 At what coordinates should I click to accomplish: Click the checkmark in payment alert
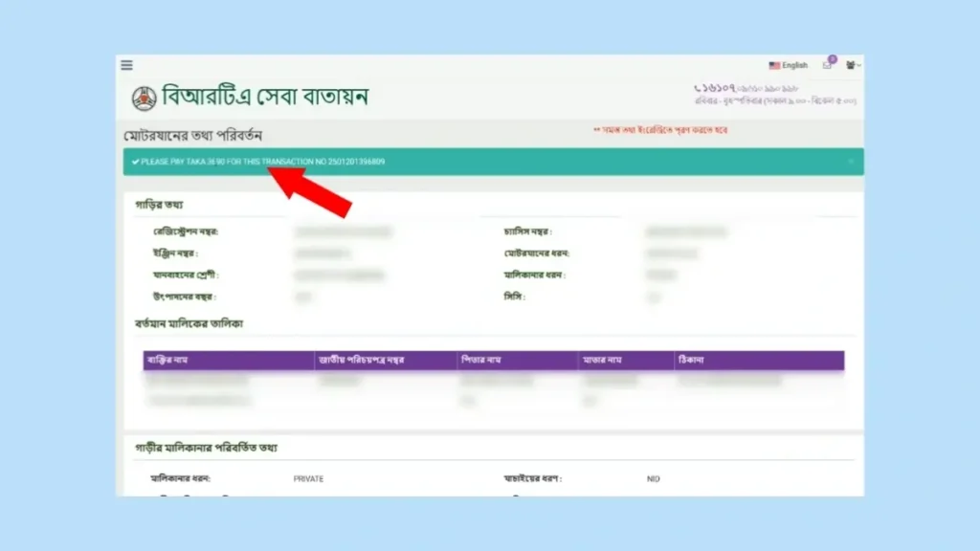point(136,162)
